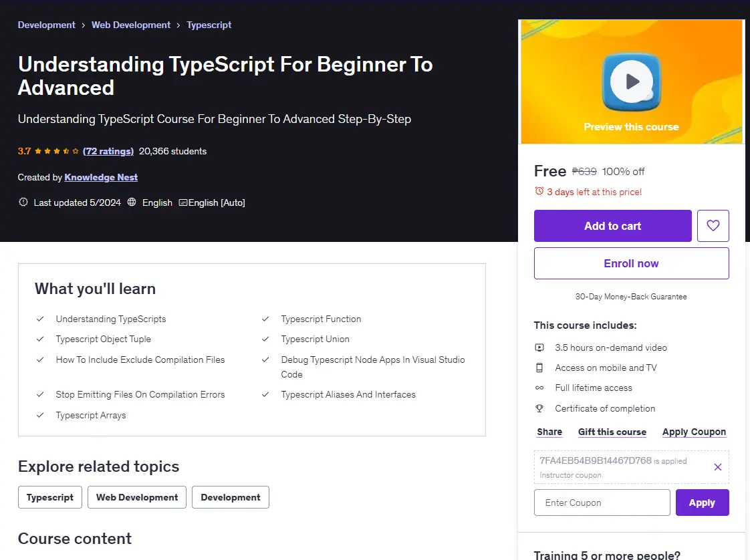
Task: Click checkmark beside Typescript Union
Action: 265,339
